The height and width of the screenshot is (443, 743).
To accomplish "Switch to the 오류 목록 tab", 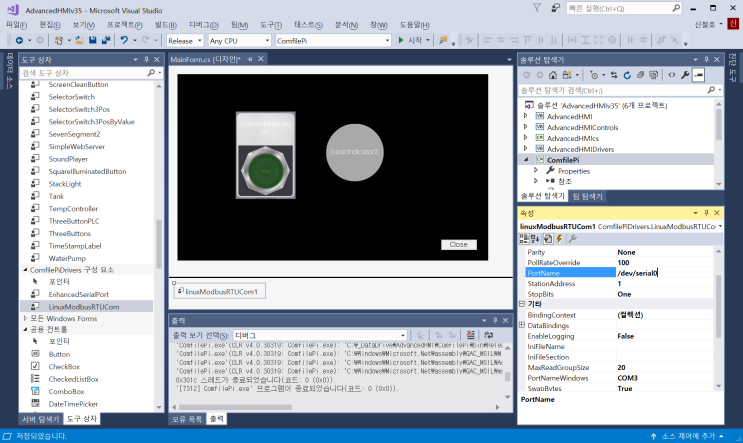I will (188, 419).
